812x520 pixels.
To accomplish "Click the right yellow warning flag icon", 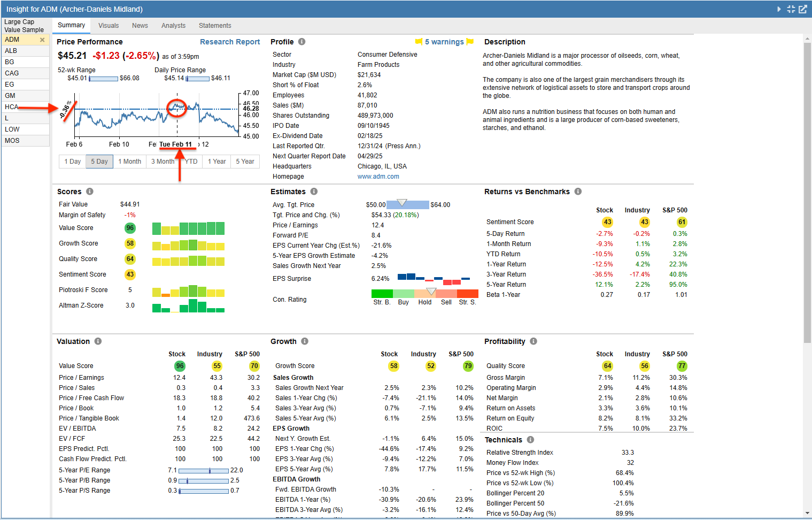I will tap(470, 42).
